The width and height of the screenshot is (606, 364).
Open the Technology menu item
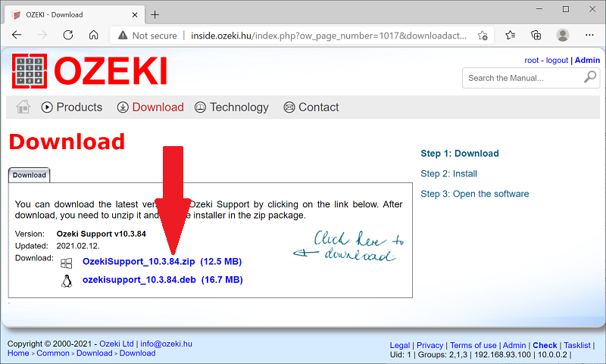[x=232, y=107]
